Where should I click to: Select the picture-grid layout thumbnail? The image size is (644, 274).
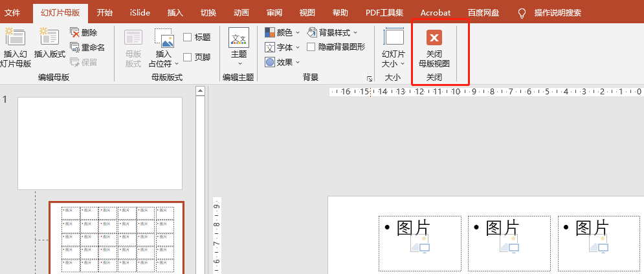[117, 238]
